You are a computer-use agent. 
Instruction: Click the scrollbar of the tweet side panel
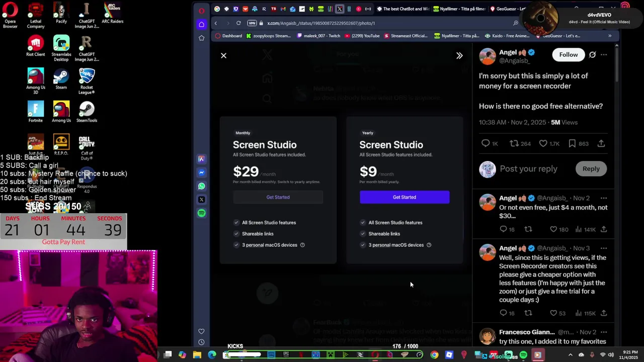coord(616,65)
